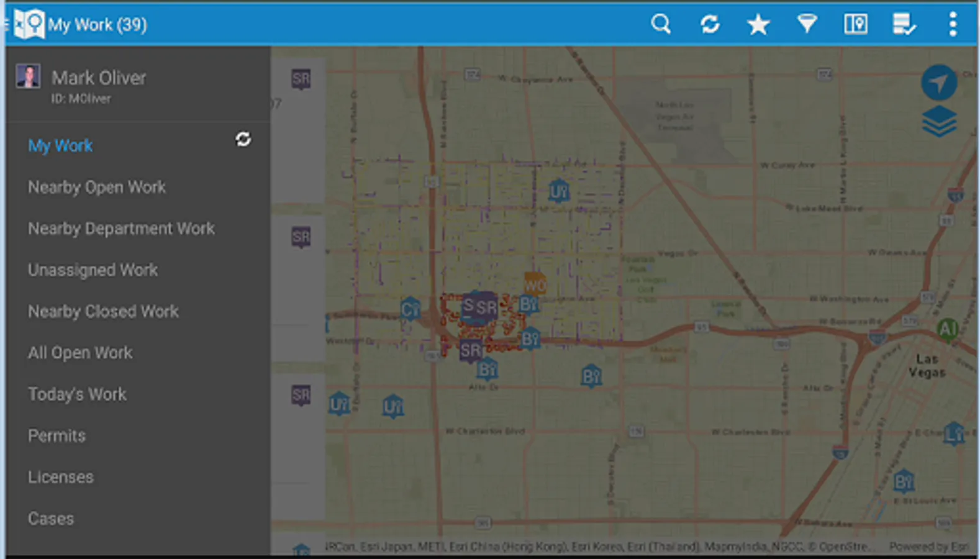Click the bottom SR list item icon
980x559 pixels.
(301, 395)
